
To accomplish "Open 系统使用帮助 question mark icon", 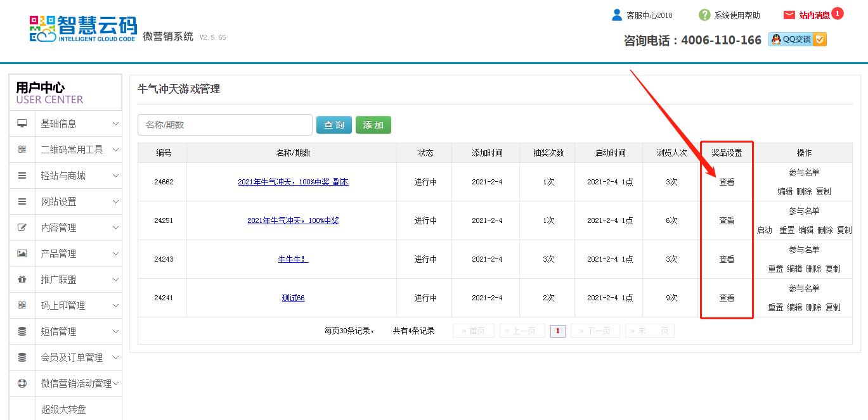I will 704,15.
